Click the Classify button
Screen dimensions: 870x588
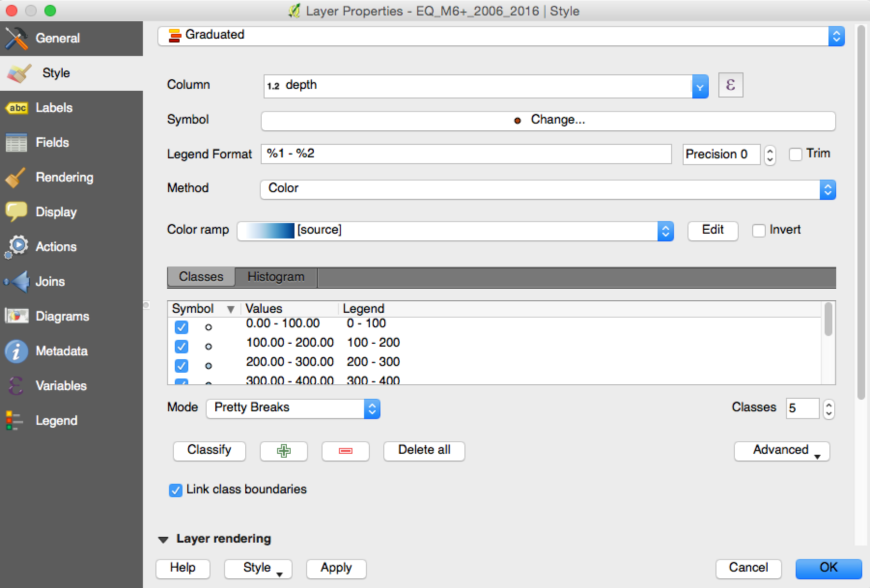coord(209,451)
